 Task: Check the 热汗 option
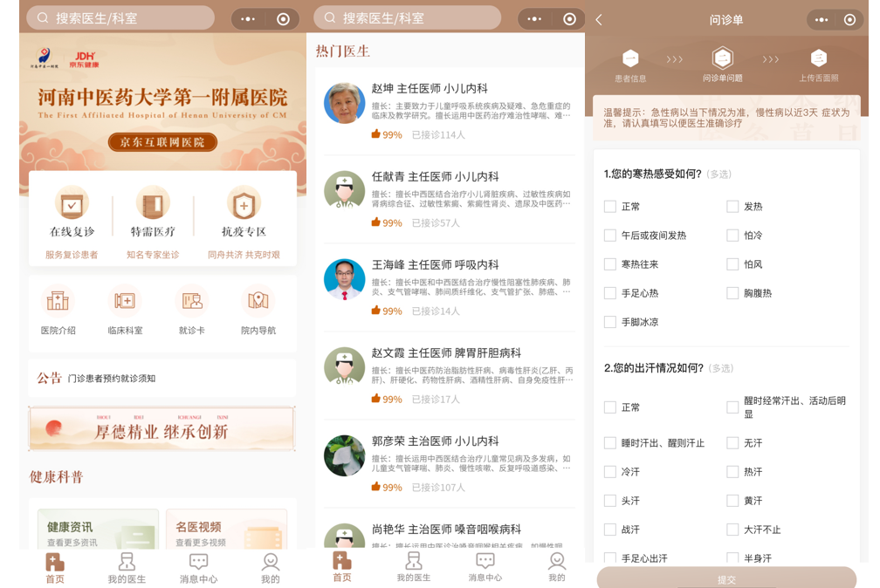732,472
